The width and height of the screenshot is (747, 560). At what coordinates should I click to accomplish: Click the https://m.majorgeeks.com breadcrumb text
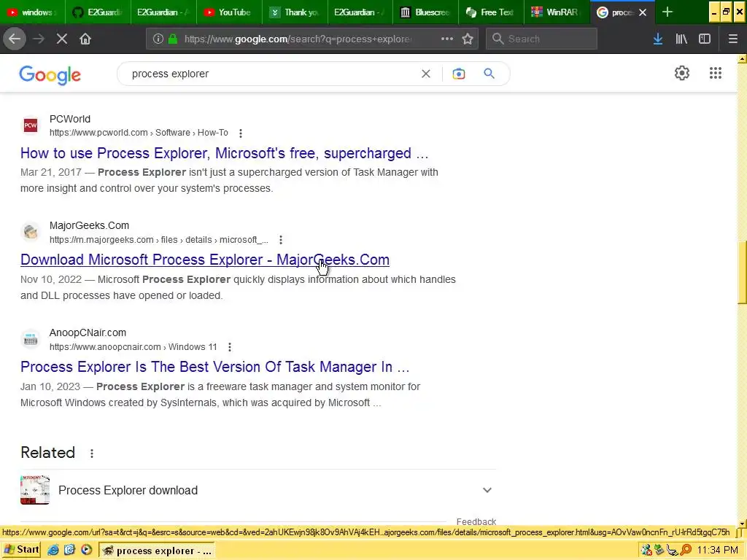point(101,240)
